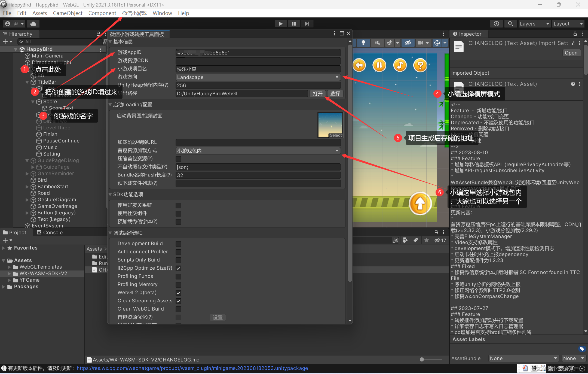Viewport: 588px width, 374px height.
Task: Click Select on the loading background thumbnail
Action: [x=336, y=135]
